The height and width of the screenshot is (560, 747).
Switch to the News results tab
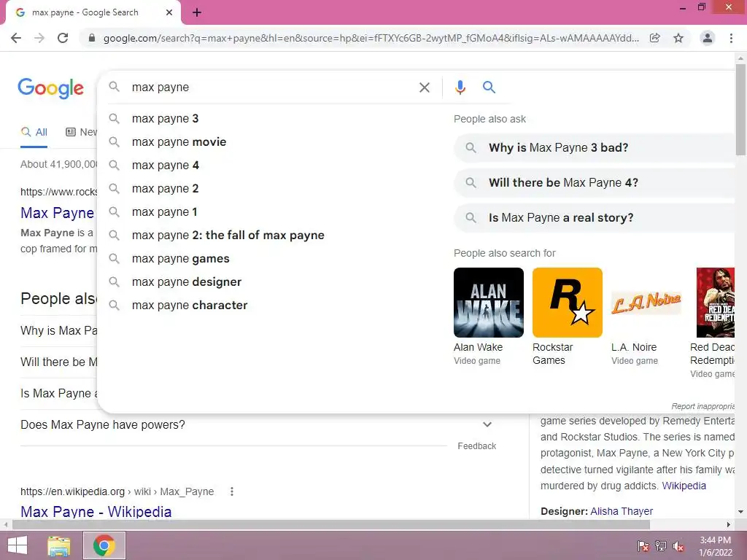(81, 133)
